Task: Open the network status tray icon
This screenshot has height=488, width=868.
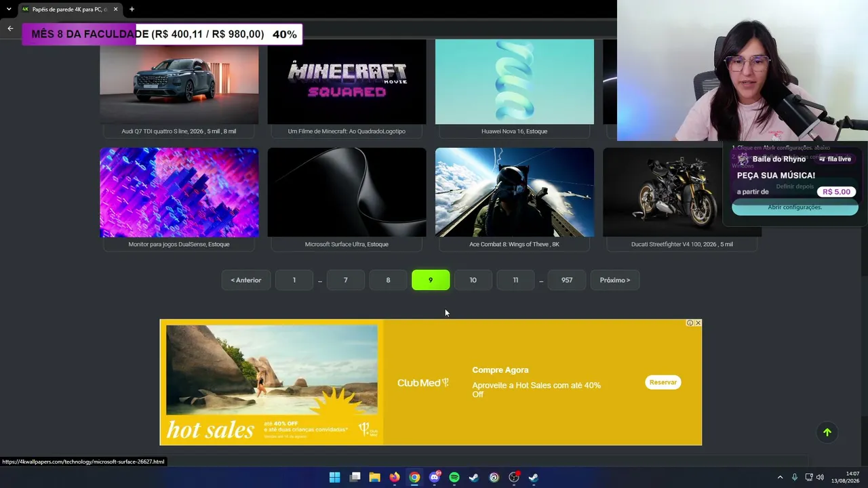Action: 808,477
